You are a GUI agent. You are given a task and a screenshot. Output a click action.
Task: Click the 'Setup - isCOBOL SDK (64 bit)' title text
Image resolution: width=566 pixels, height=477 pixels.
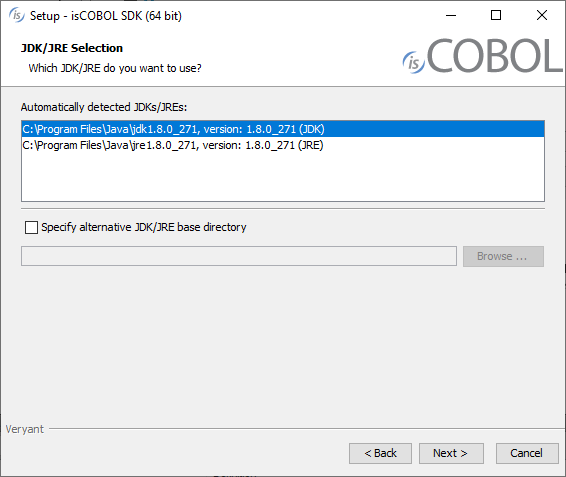pos(106,16)
